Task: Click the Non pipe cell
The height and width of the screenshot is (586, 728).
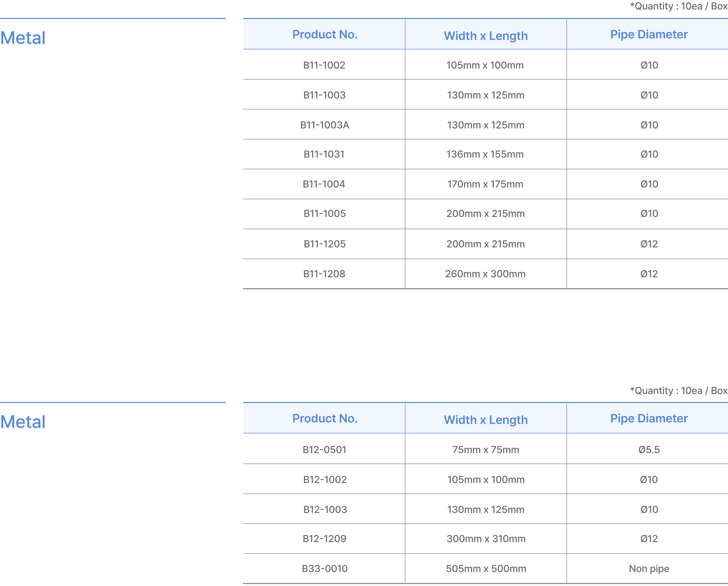Action: 649,569
